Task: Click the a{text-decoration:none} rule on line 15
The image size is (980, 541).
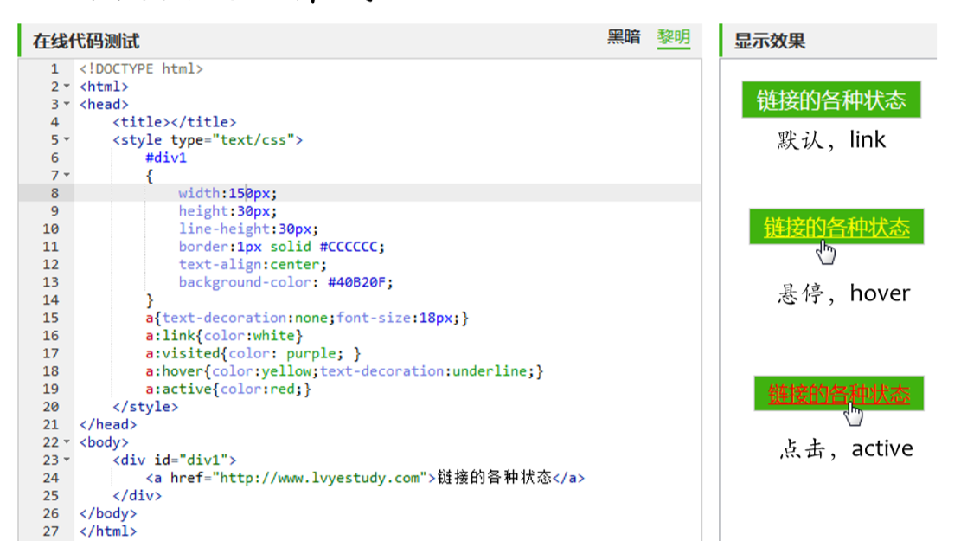Action: [307, 318]
